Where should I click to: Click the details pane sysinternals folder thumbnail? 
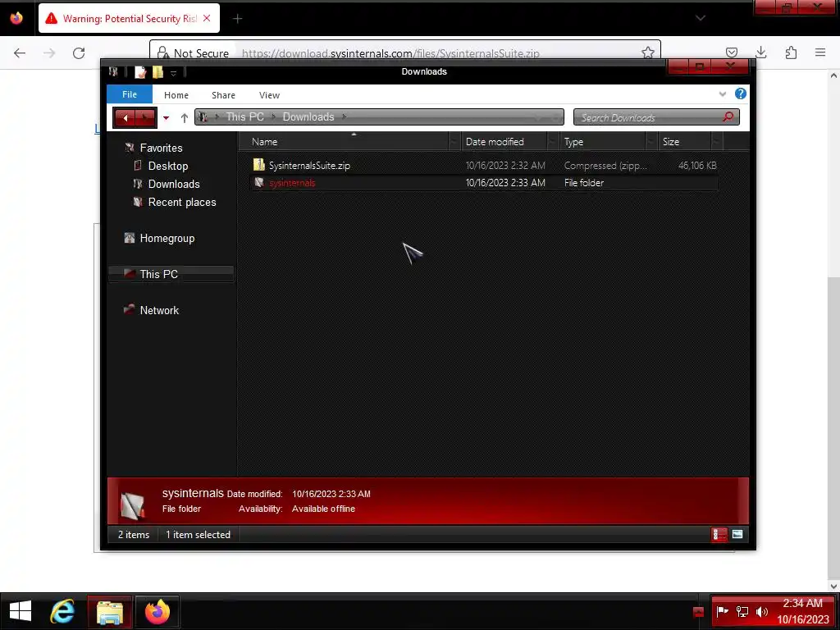(132, 505)
